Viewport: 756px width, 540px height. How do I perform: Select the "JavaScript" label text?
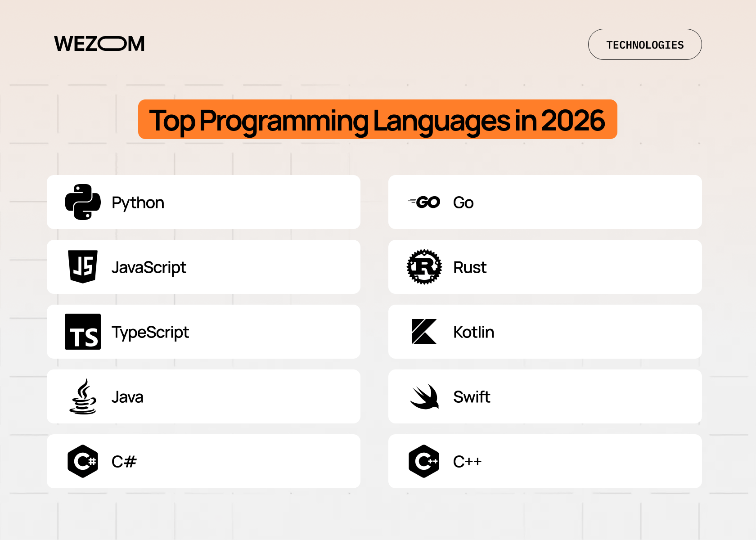[148, 268]
